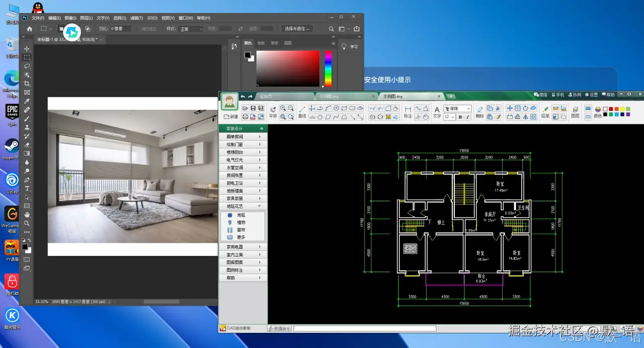Open the Photoshop search magnifier icon
This screenshot has height=348, width=644.
(331, 29)
